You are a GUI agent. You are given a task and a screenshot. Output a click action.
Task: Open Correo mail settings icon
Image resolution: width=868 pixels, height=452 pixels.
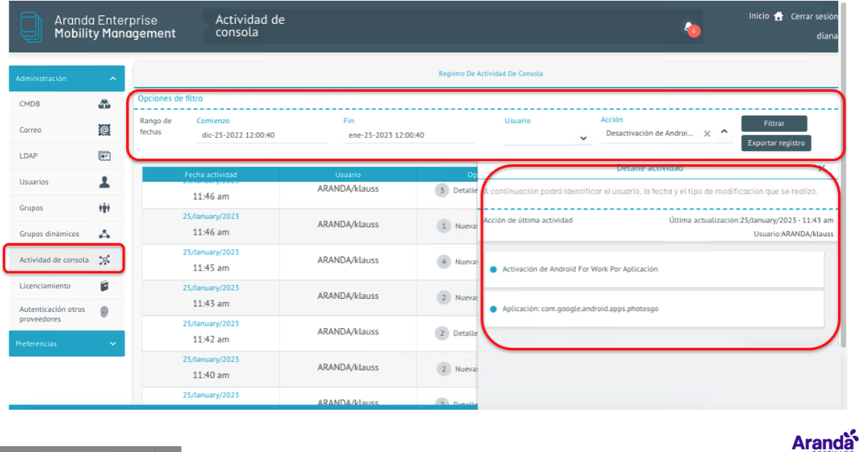click(104, 130)
